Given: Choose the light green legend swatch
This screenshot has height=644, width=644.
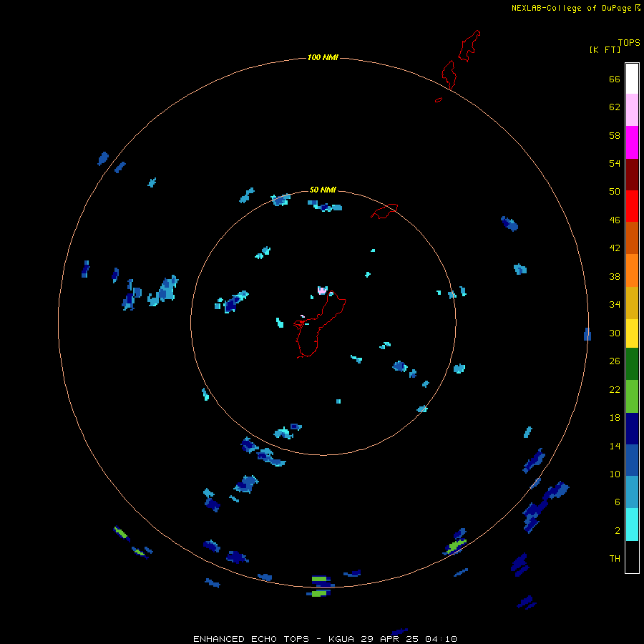Looking at the screenshot, I should [x=632, y=396].
